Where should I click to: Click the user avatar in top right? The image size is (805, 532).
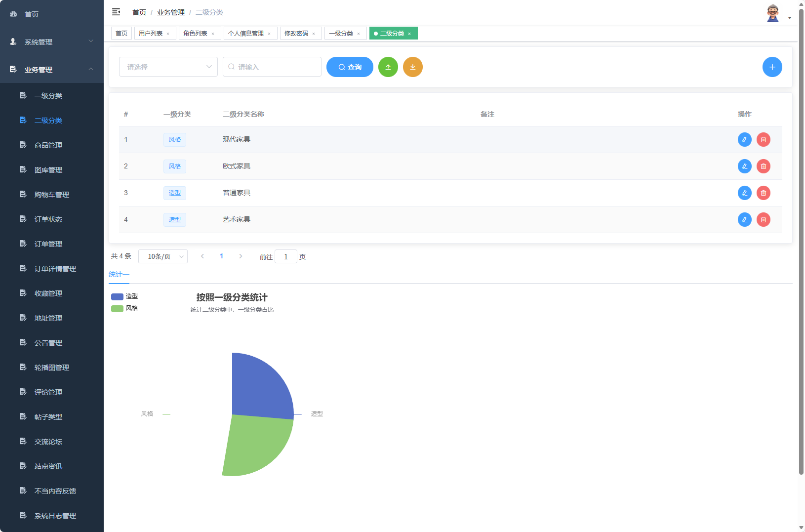tap(772, 12)
